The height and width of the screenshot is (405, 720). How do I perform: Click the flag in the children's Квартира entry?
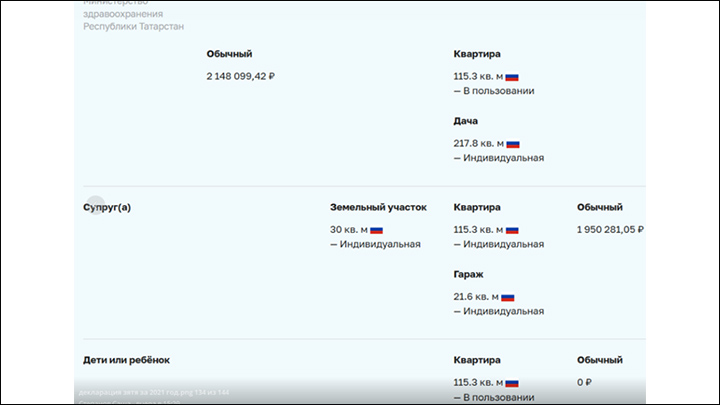click(512, 383)
